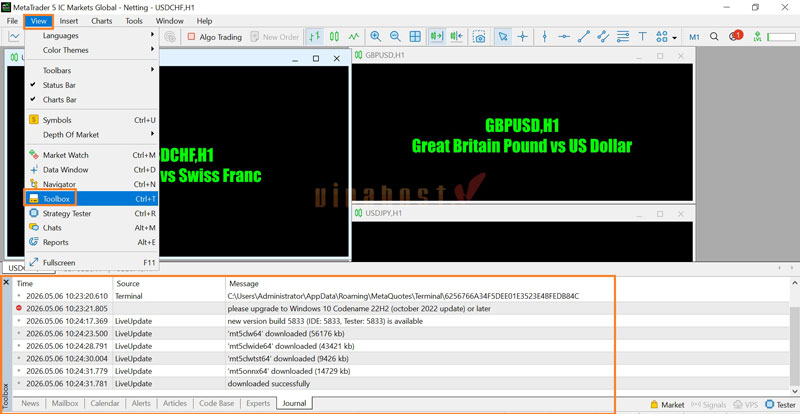Screen dimensions: 800x414
Task: Open account notifications icon with red badge
Action: pos(735,36)
